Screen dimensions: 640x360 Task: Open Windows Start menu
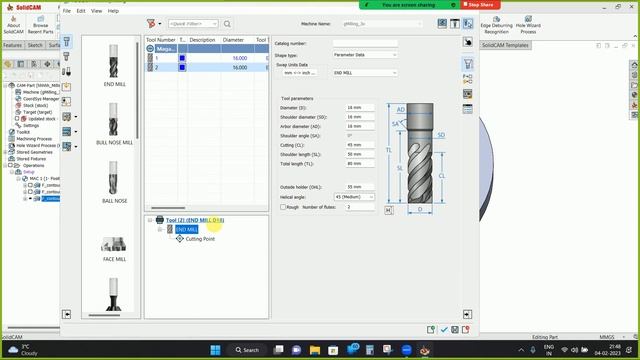click(215, 350)
